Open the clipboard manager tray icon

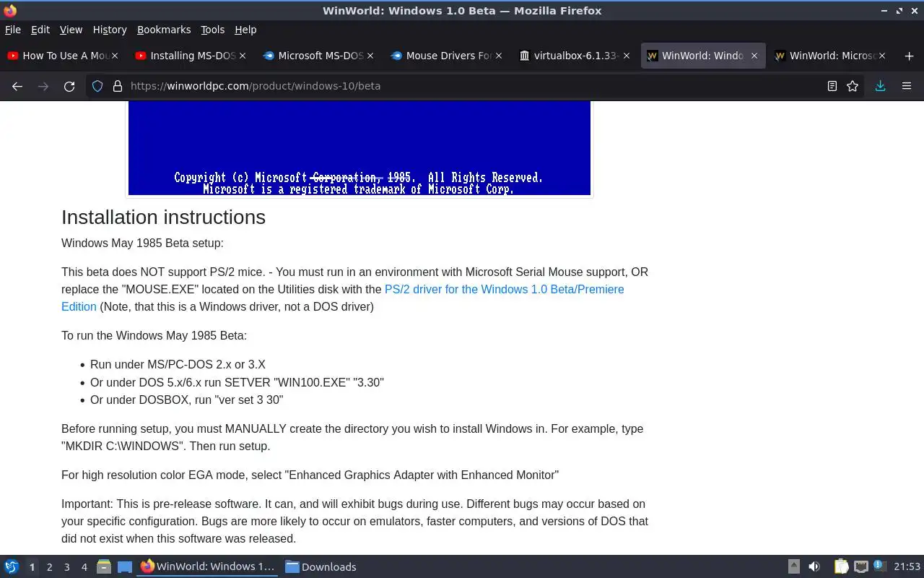click(841, 566)
